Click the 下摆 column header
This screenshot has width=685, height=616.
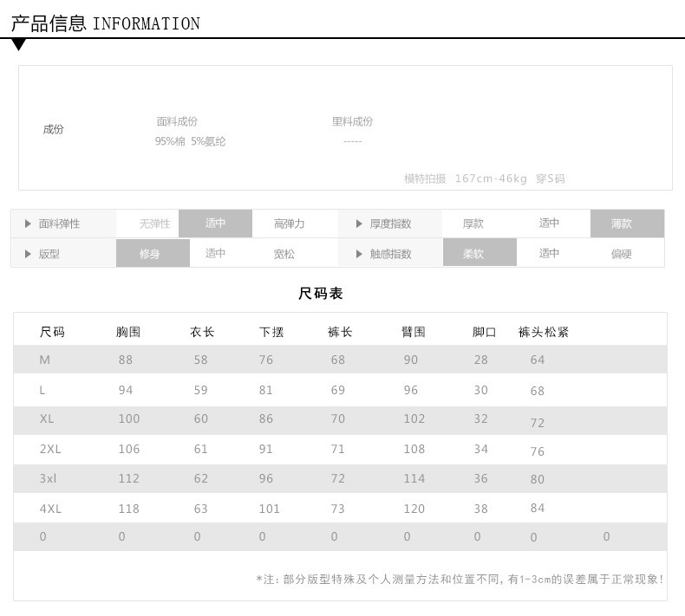point(271,332)
